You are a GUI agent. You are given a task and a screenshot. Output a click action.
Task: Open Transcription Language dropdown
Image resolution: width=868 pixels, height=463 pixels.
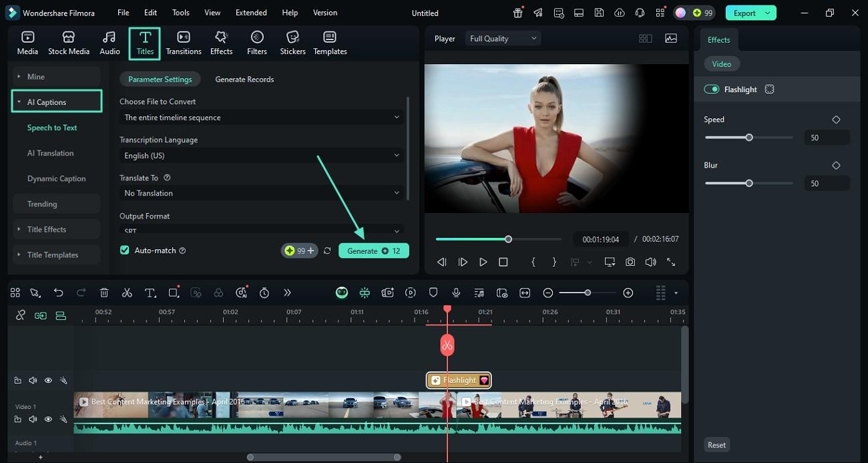262,155
